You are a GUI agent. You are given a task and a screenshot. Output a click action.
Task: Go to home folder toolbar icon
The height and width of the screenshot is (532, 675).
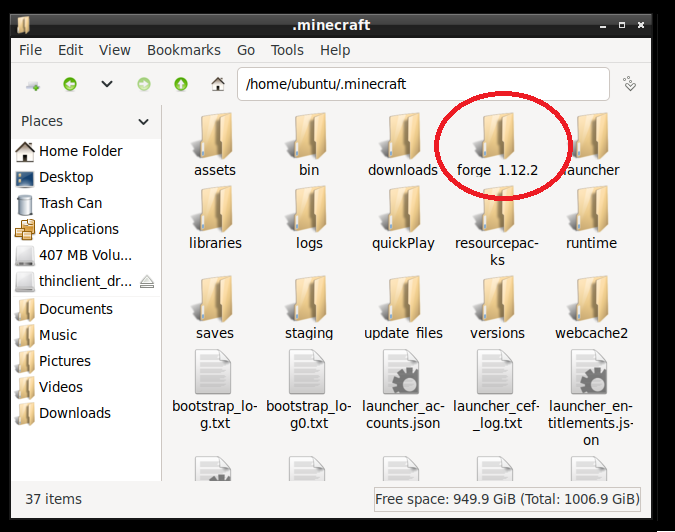click(218, 84)
